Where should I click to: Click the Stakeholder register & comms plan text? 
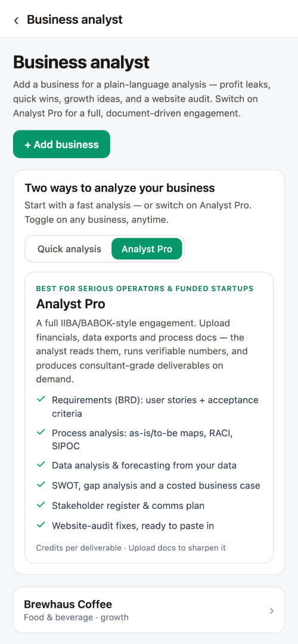128,505
